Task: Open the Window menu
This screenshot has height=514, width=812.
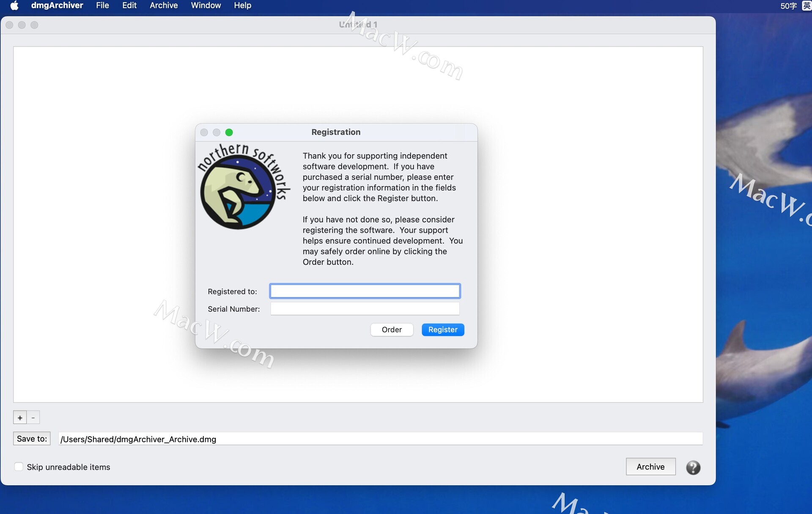Action: pyautogui.click(x=206, y=5)
